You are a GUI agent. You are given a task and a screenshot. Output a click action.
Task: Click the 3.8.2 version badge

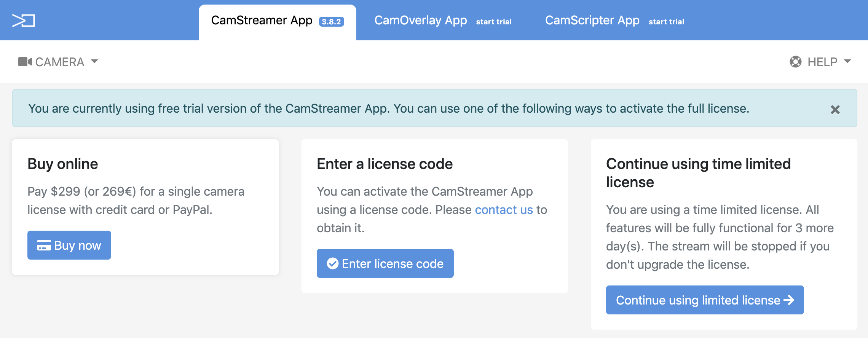click(x=331, y=22)
